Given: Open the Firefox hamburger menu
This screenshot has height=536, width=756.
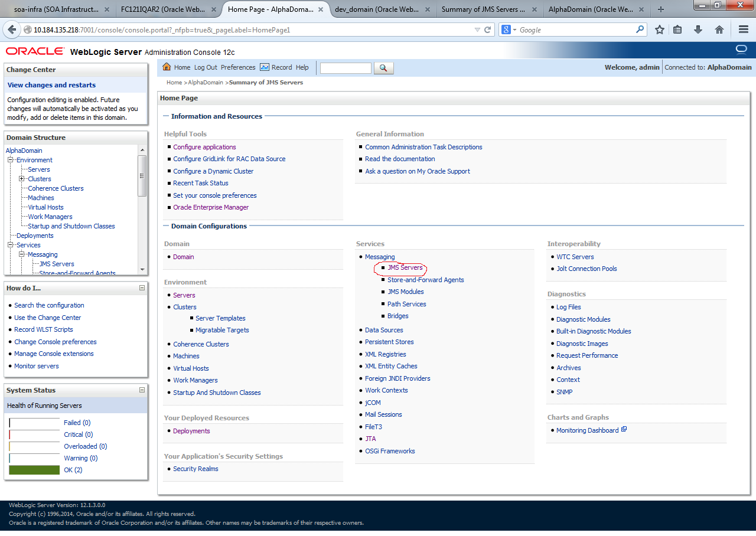Looking at the screenshot, I should 744,30.
